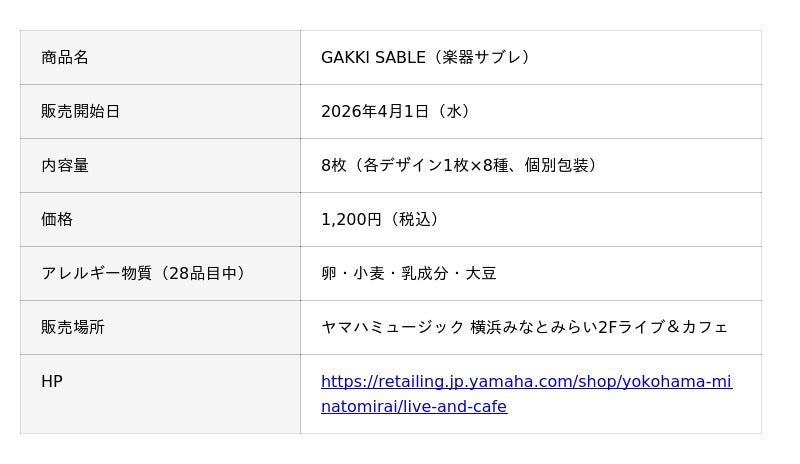Select the 1,200円 price value
The height and width of the screenshot is (464, 800).
pyautogui.click(x=351, y=219)
